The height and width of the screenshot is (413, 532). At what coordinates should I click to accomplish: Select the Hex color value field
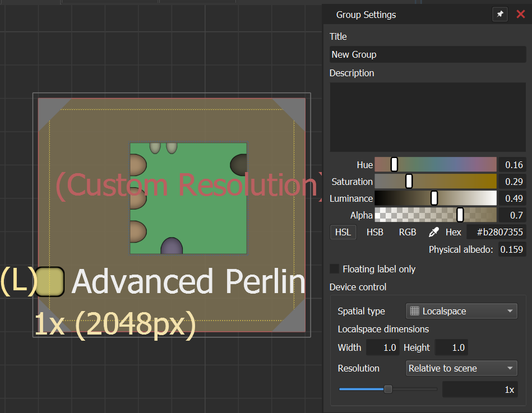[496, 232]
